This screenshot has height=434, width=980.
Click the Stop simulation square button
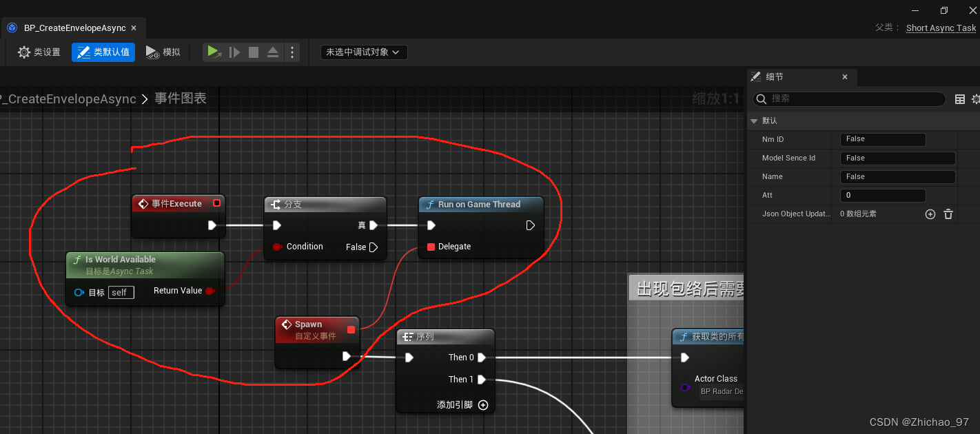pos(254,52)
